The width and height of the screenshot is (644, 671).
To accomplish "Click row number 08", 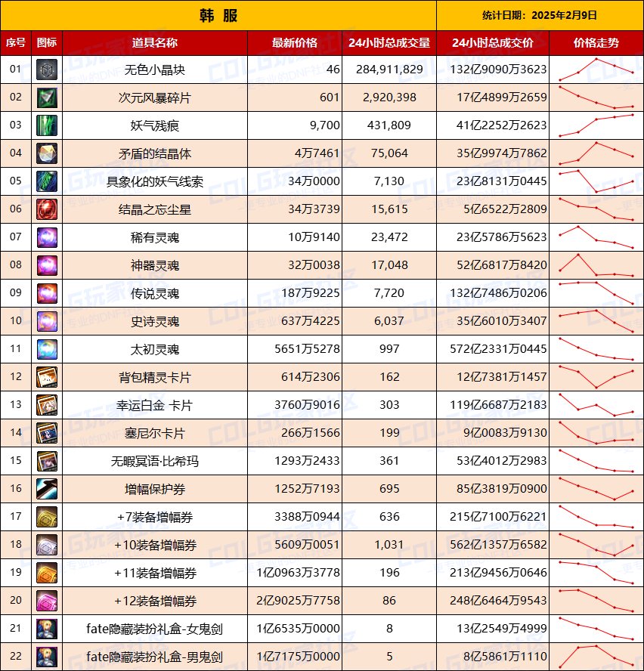I will click(16, 265).
